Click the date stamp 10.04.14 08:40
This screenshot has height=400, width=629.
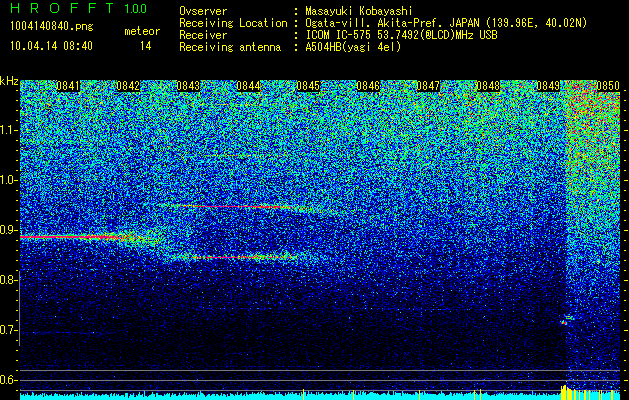click(51, 46)
